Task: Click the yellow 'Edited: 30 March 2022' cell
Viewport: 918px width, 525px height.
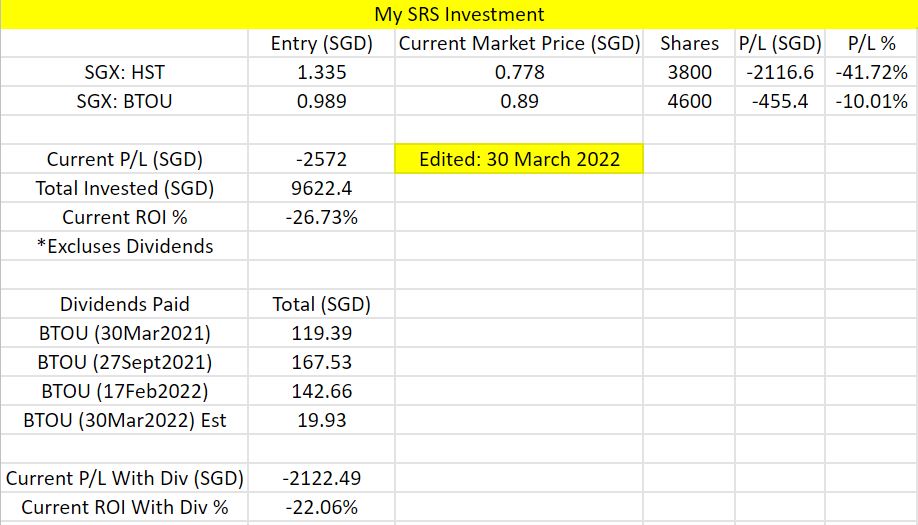Action: 519,159
